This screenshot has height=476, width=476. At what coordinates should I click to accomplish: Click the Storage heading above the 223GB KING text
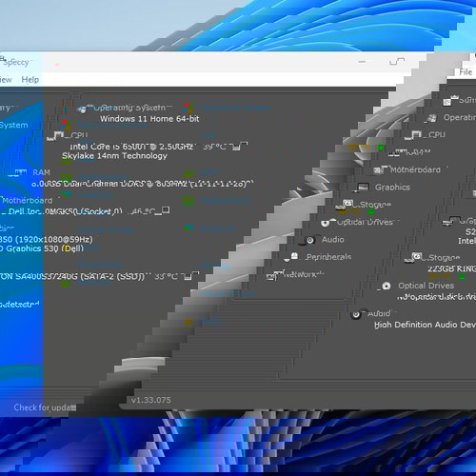(x=445, y=257)
